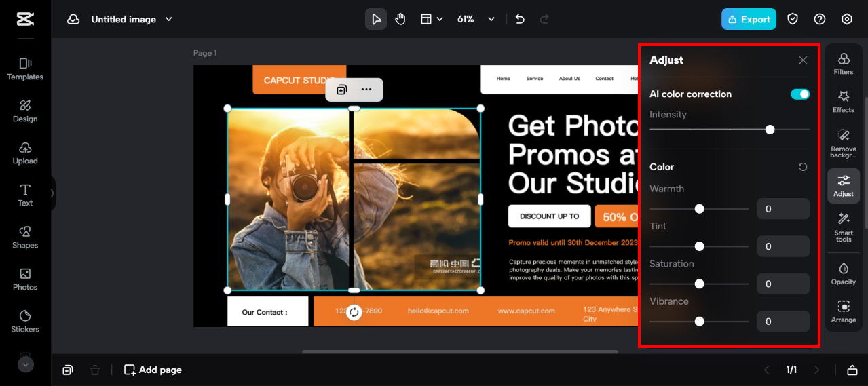Select the pointer selection tool

(376, 19)
